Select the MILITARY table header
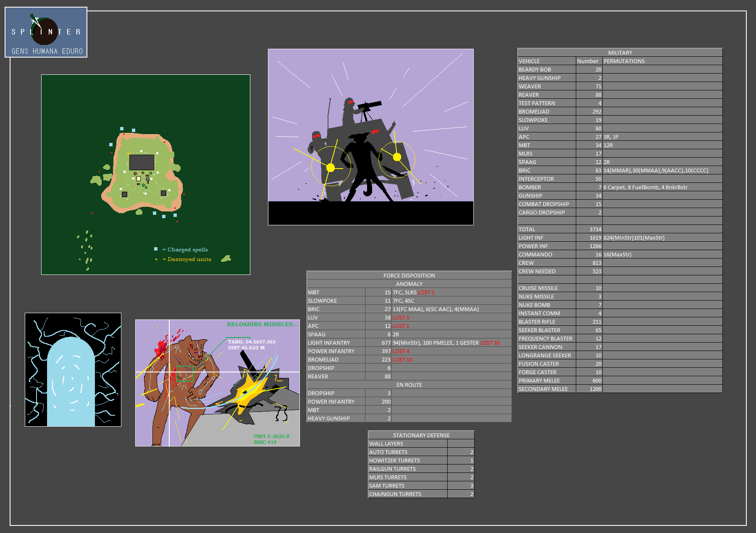756x533 pixels. 619,53
